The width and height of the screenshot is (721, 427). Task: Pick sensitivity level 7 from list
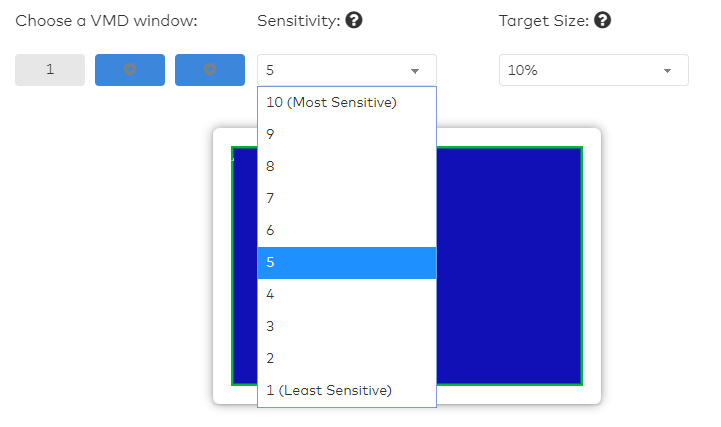346,198
